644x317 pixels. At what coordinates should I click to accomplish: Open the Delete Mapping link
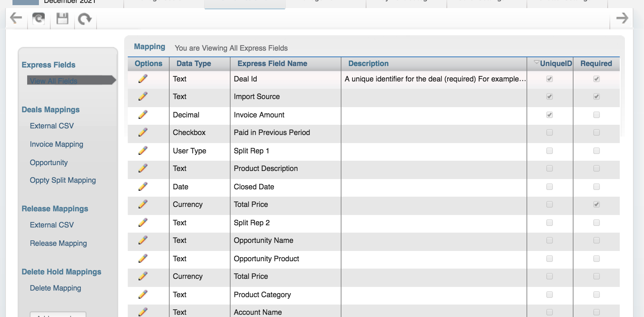(x=55, y=288)
